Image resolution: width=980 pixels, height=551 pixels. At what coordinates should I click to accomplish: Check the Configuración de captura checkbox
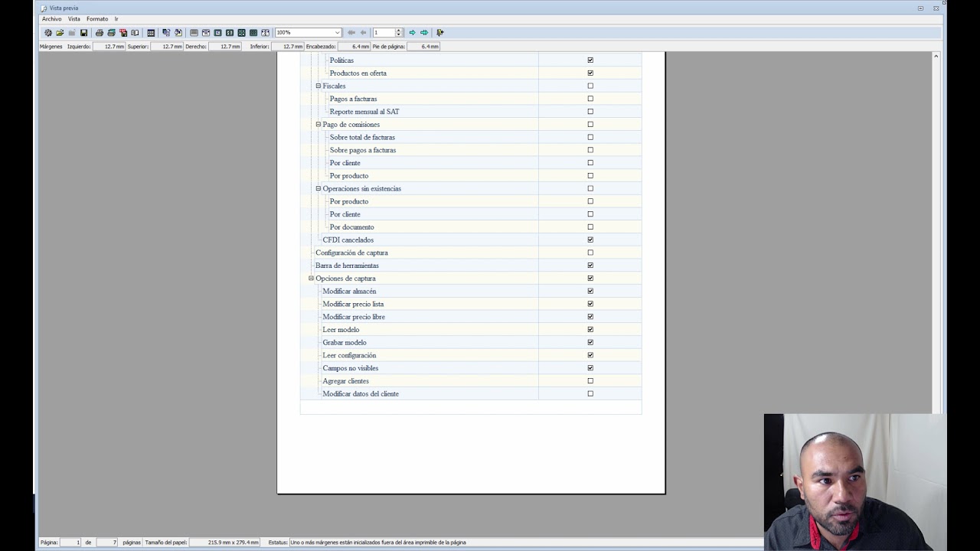point(590,253)
